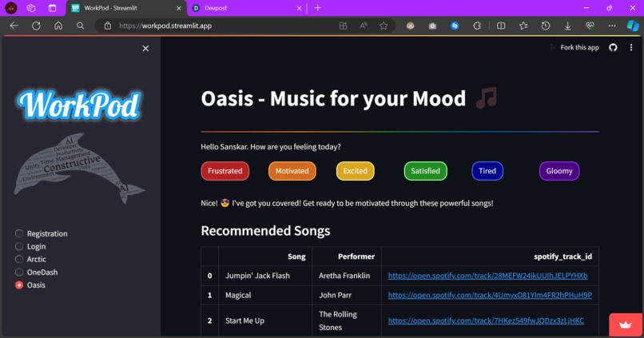Open the browser home page icon

pyautogui.click(x=58, y=26)
